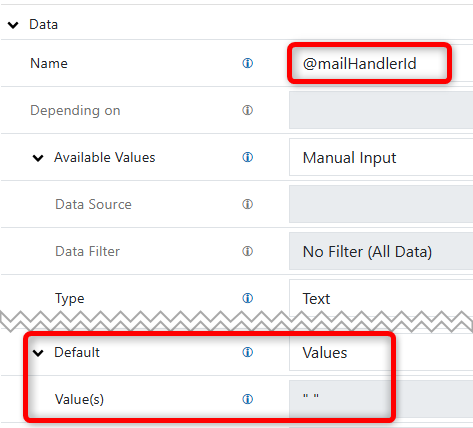Click info icon beside Type row
This screenshot has height=428, width=473.
tap(247, 298)
